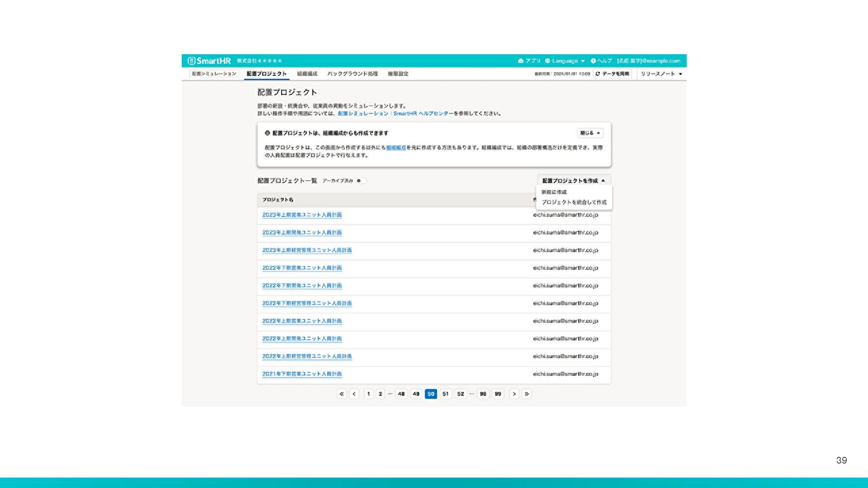
Task: Click the ヘルプ help icon
Action: [593, 61]
